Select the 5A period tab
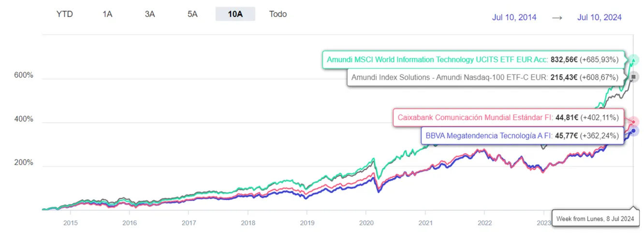644x233 pixels. pos(192,14)
